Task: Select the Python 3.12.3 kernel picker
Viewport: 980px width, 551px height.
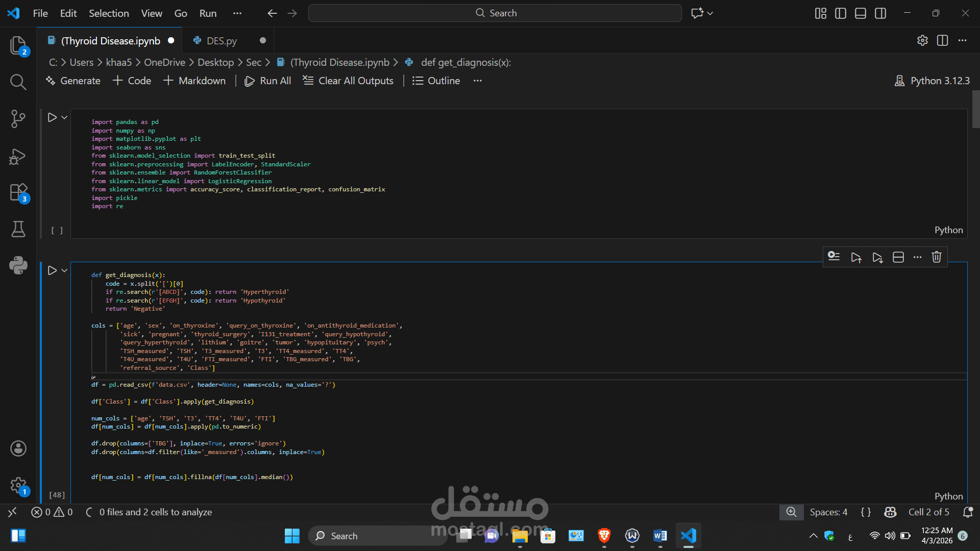Action: (932, 81)
